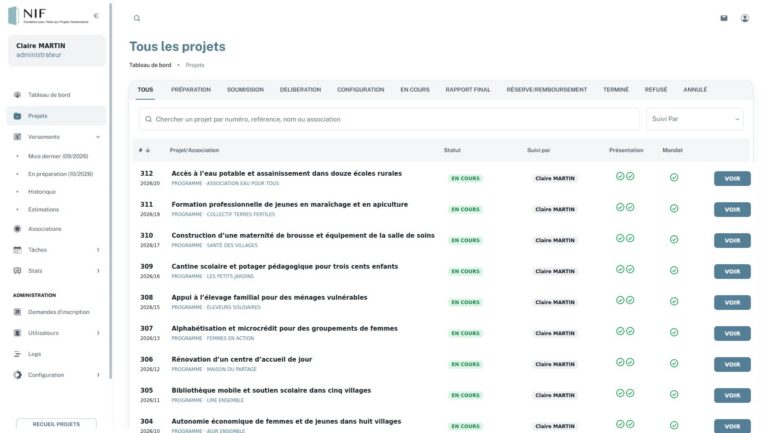Click the NIF logo
Viewport: 768px width, 433px height.
48,16
